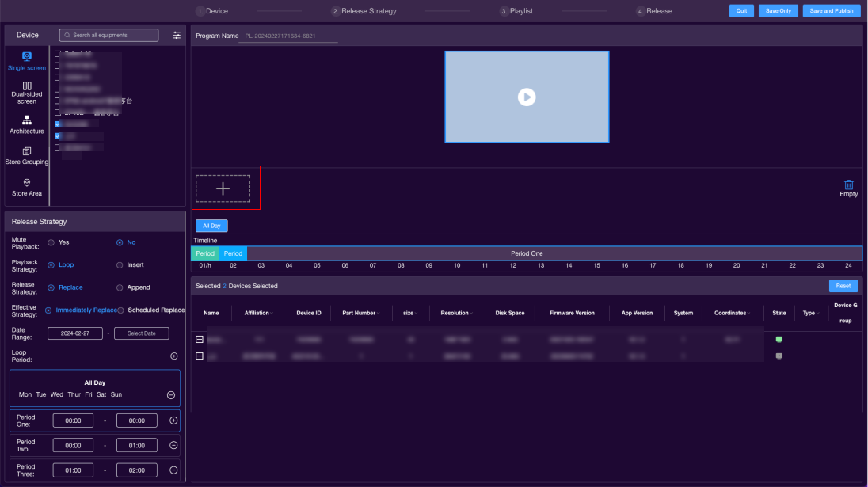Open Period Two end time 01:00 field
868x487 pixels.
tap(137, 446)
